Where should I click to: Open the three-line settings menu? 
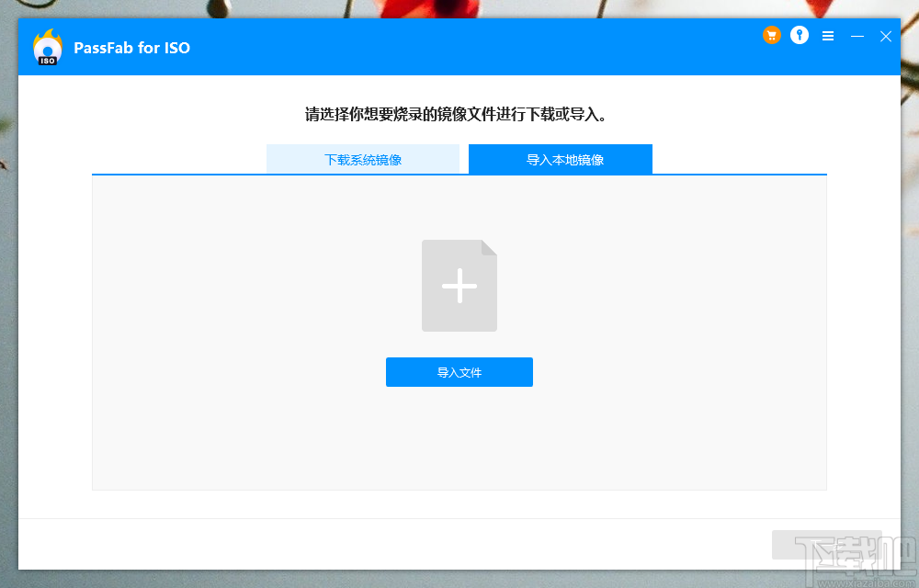pyautogui.click(x=827, y=36)
